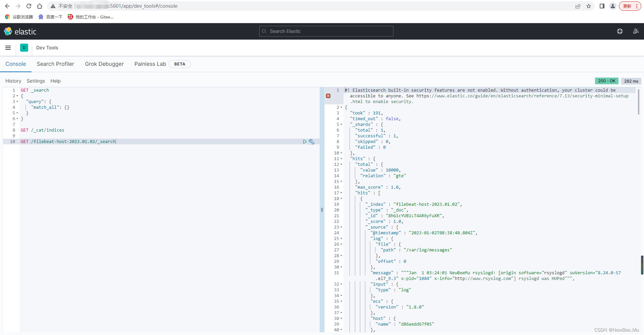644x335 pixels.
Task: Click the "@timestamp" output line
Action: 424,233
